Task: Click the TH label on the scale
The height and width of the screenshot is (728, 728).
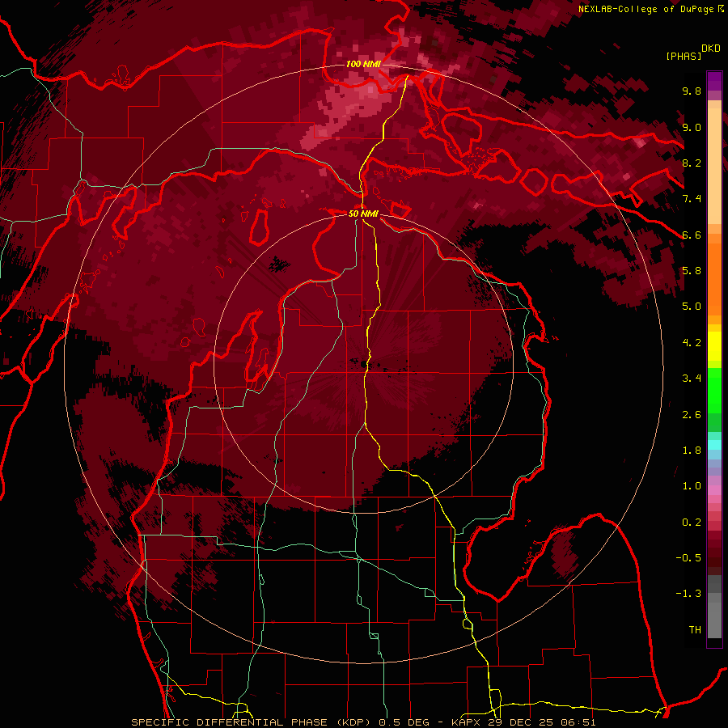Action: pos(695,630)
